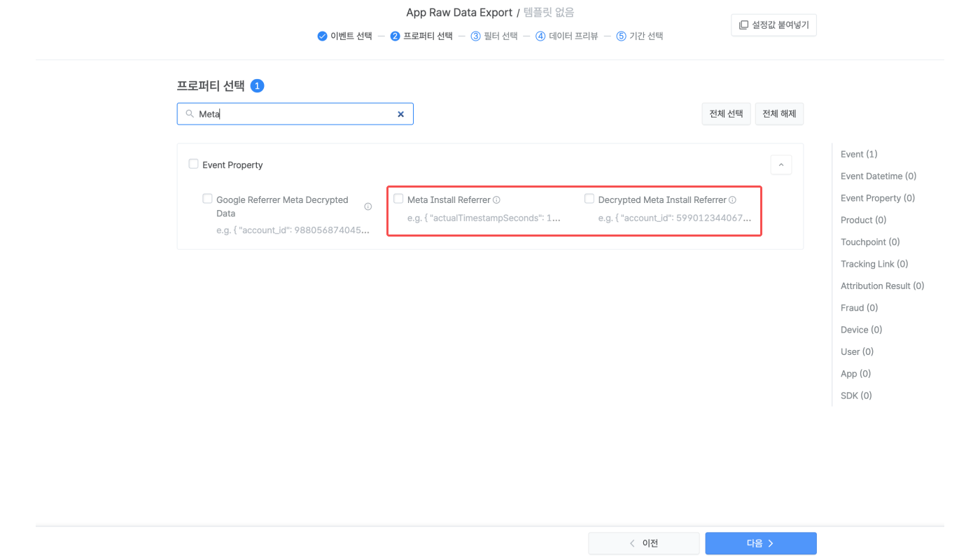Click the Event Property section label
This screenshot has width=980, height=560.
232,165
